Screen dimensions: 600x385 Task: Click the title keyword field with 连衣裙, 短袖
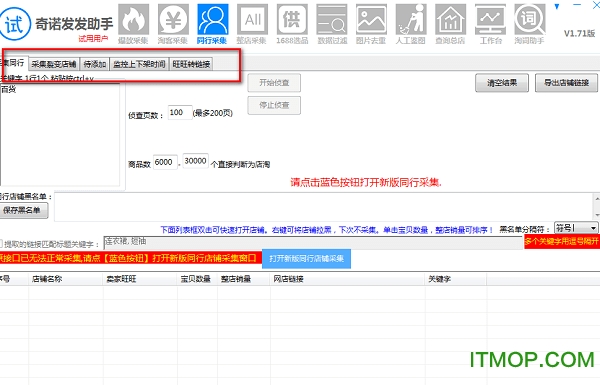313,243
